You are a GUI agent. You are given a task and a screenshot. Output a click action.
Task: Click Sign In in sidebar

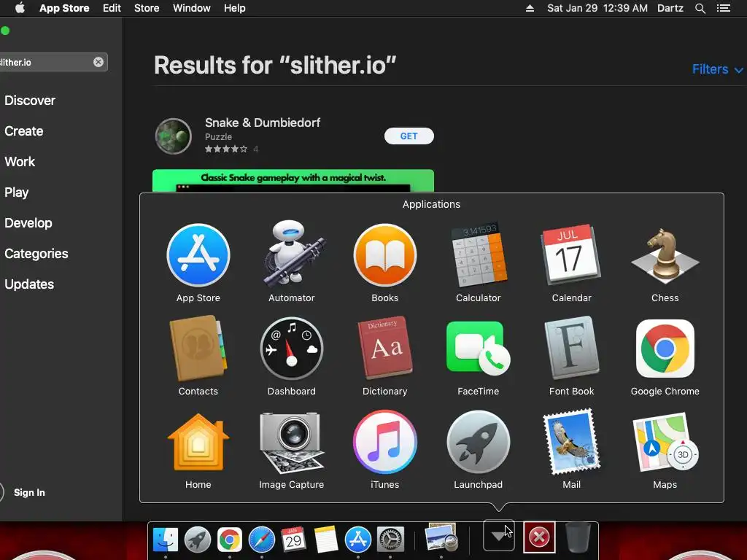click(29, 492)
